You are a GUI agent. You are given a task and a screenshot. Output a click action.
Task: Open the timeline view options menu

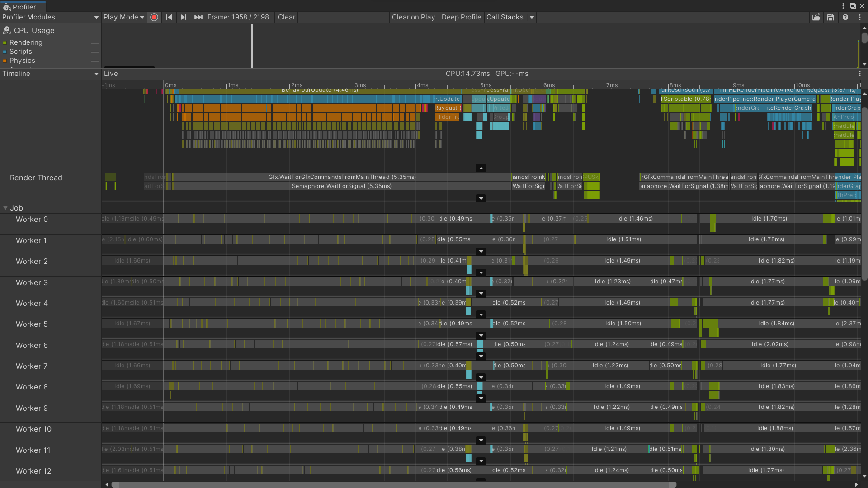pyautogui.click(x=860, y=74)
